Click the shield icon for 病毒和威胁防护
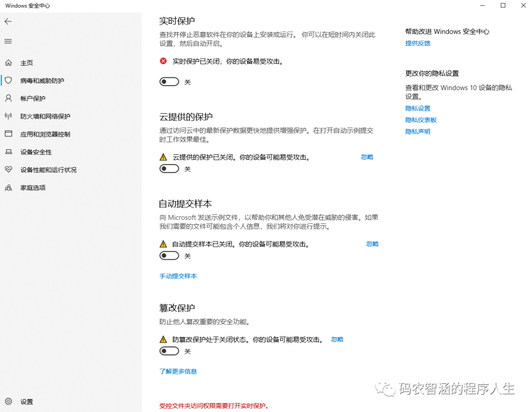 8,80
